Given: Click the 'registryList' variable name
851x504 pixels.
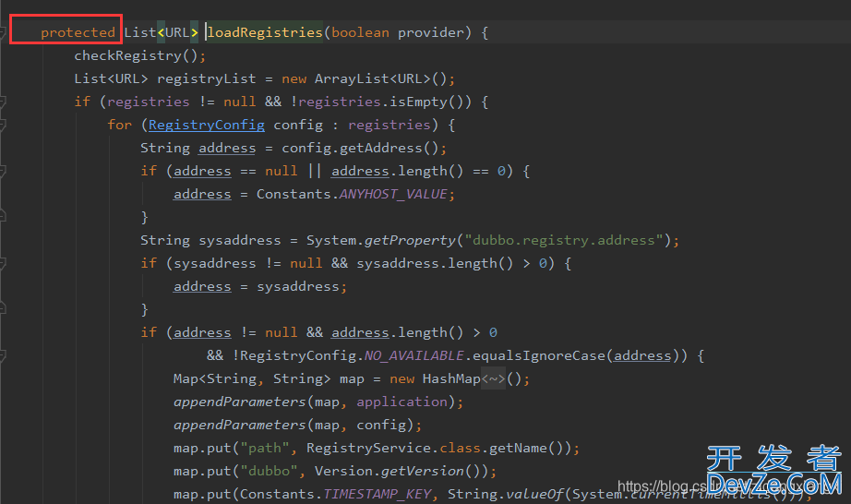Looking at the screenshot, I should 206,78.
